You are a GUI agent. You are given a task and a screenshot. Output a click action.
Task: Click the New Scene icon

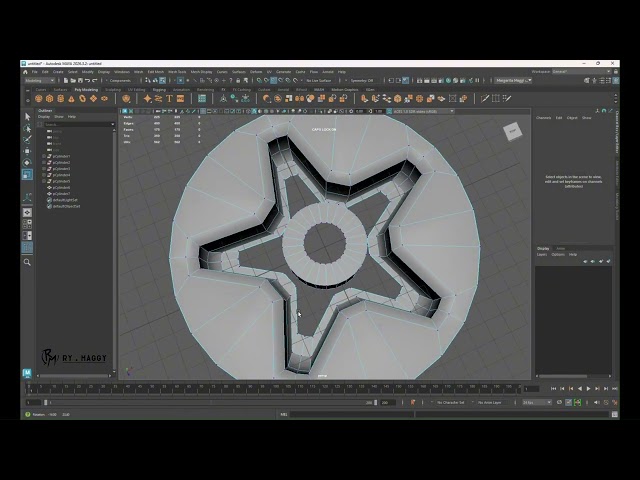(66, 80)
